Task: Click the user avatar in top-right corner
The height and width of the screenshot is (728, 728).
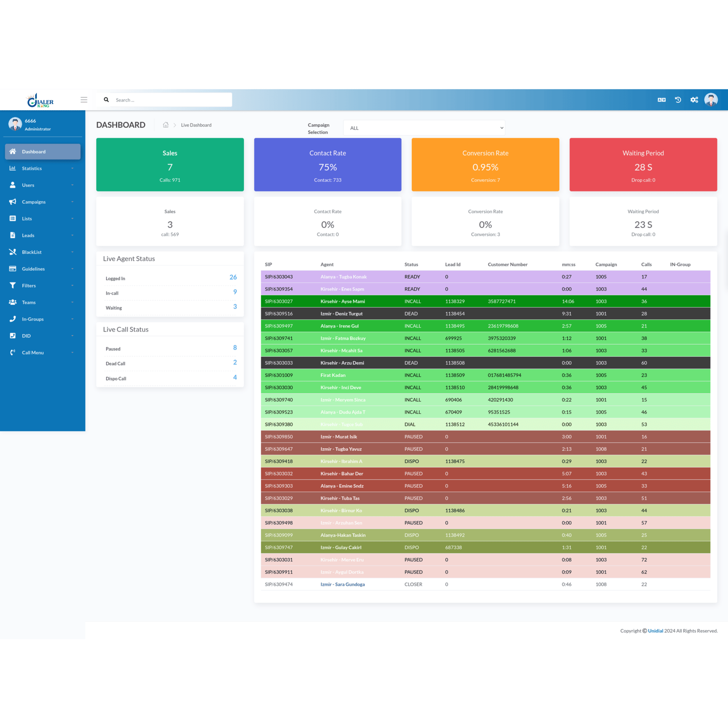Action: coord(711,100)
